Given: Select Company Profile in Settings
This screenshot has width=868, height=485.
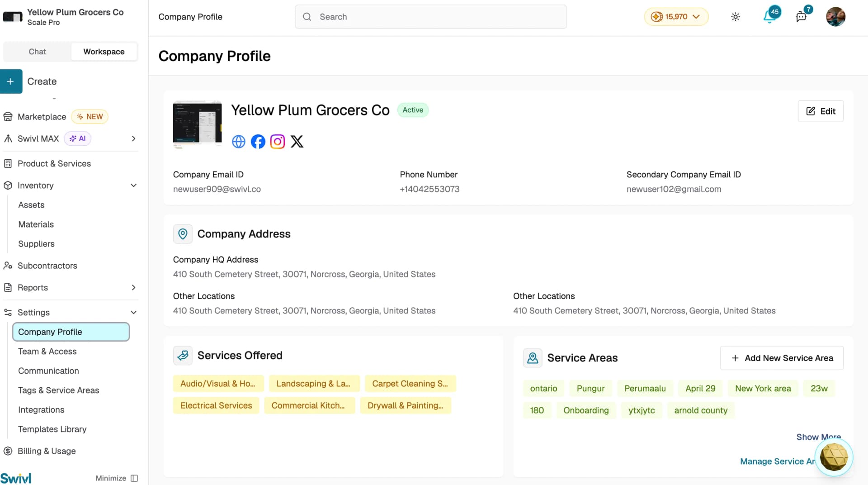Looking at the screenshot, I should coord(71,332).
